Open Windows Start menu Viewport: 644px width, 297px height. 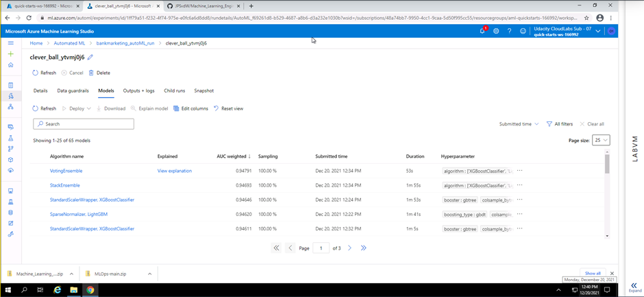(8, 290)
